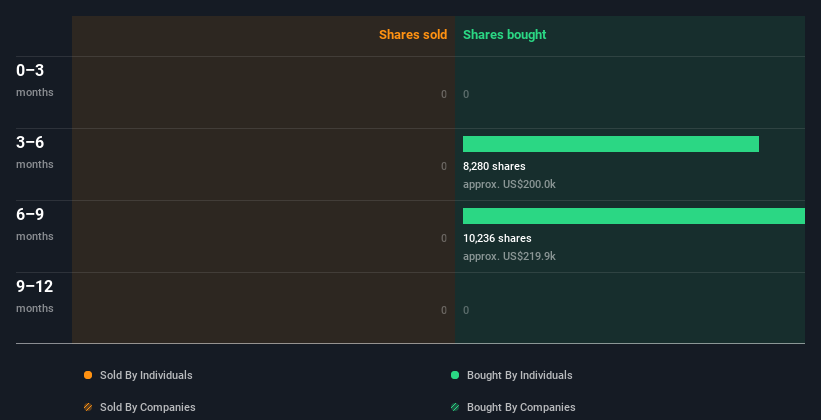This screenshot has width=821, height=420.
Task: Click the approx. US$200.0k text
Action: coord(509,184)
